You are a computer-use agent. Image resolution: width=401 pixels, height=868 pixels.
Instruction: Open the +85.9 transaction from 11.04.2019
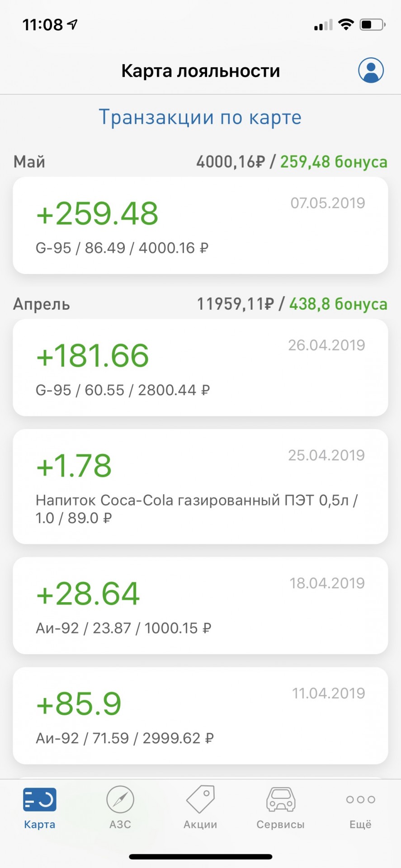200,716
